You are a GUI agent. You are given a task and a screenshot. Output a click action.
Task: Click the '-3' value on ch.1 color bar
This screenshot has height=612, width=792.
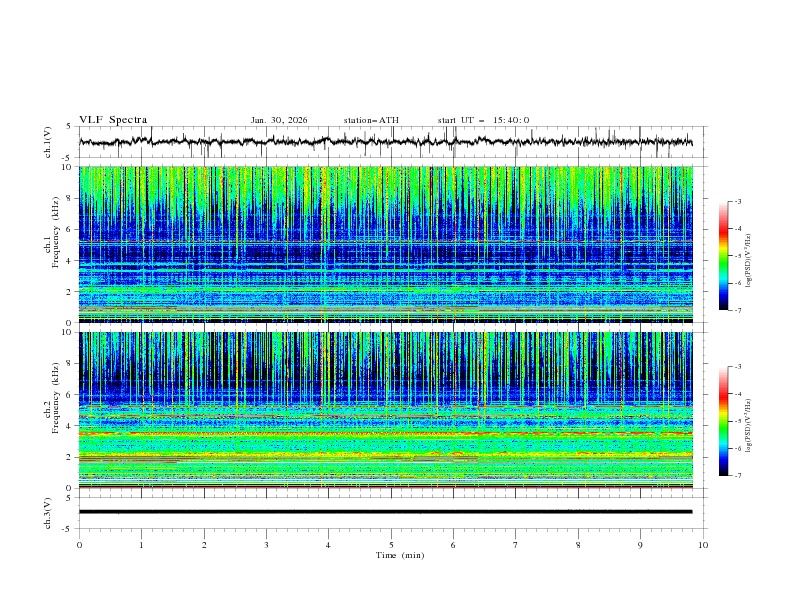click(737, 201)
